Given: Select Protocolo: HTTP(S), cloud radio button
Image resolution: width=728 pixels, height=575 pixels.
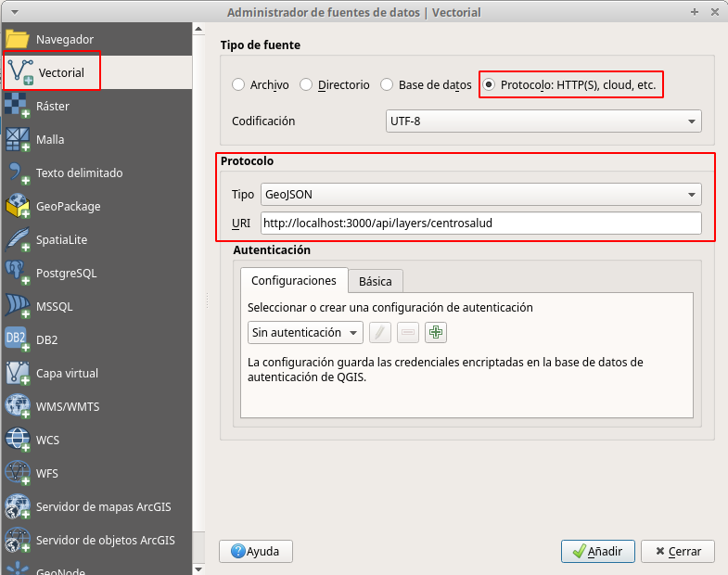Looking at the screenshot, I should click(x=489, y=84).
